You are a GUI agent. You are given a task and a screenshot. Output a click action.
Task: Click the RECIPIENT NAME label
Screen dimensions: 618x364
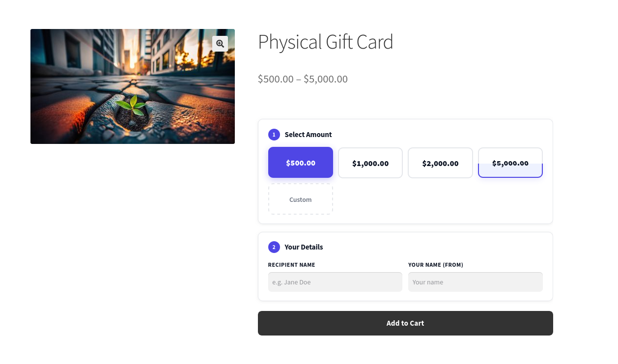tap(292, 265)
